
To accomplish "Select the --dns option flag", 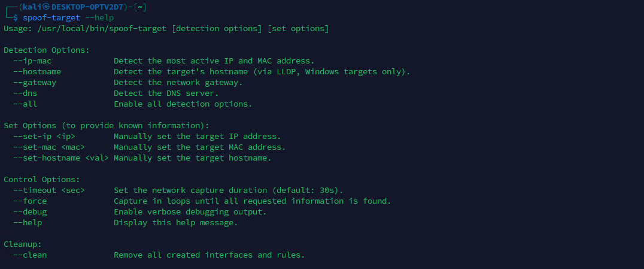I will click(x=25, y=93).
